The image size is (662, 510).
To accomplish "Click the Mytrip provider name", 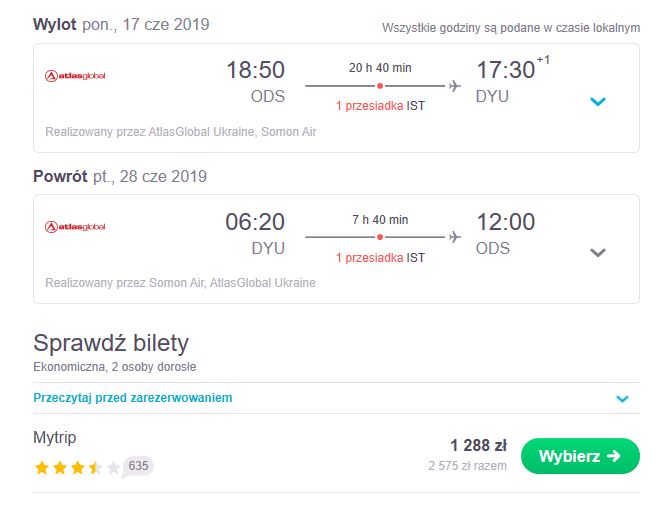I will click(55, 438).
